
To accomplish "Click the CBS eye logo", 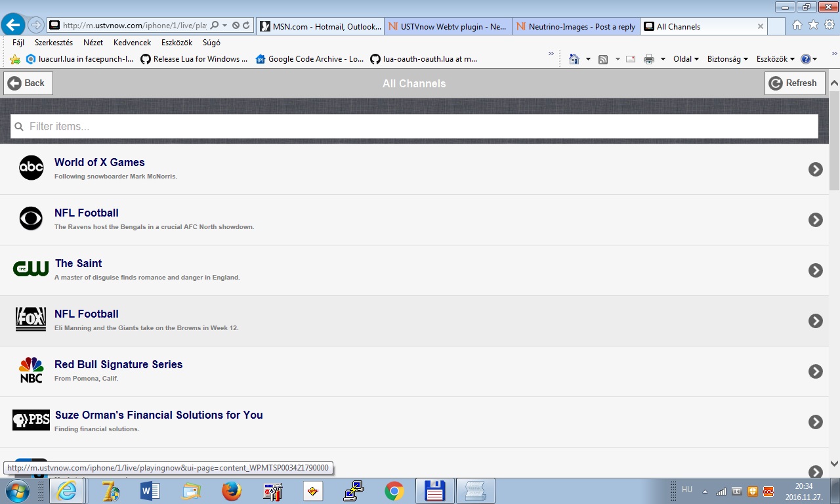I will pyautogui.click(x=31, y=219).
